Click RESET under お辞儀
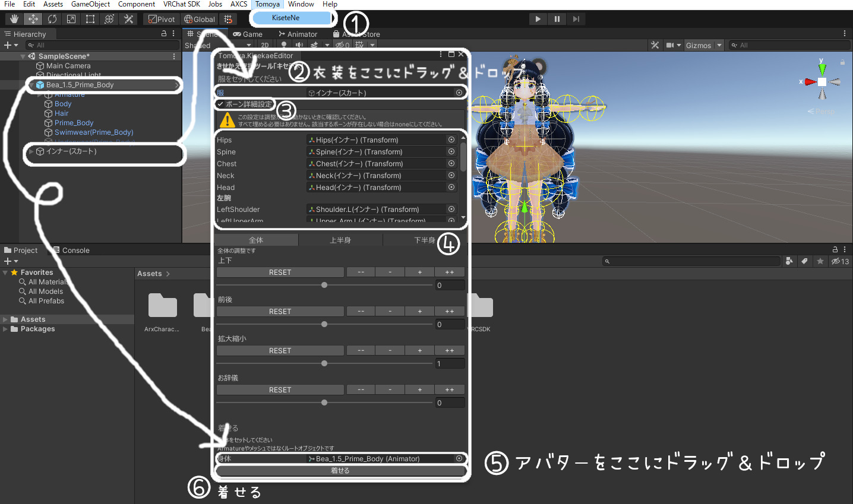This screenshot has height=504, width=853. point(280,389)
